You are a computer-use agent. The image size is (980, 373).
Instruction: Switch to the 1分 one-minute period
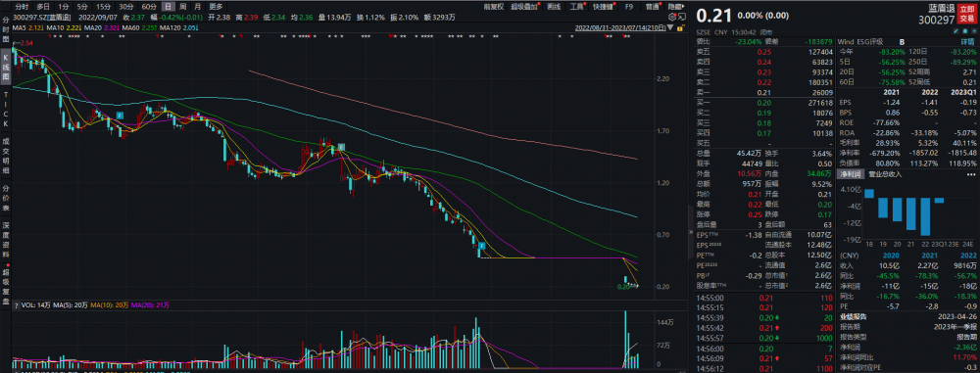point(63,6)
